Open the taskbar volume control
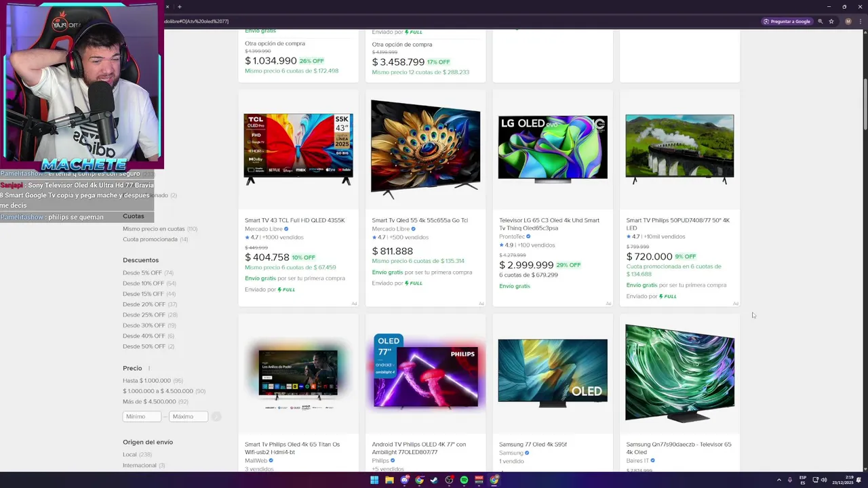The width and height of the screenshot is (868, 488). pos(824,480)
